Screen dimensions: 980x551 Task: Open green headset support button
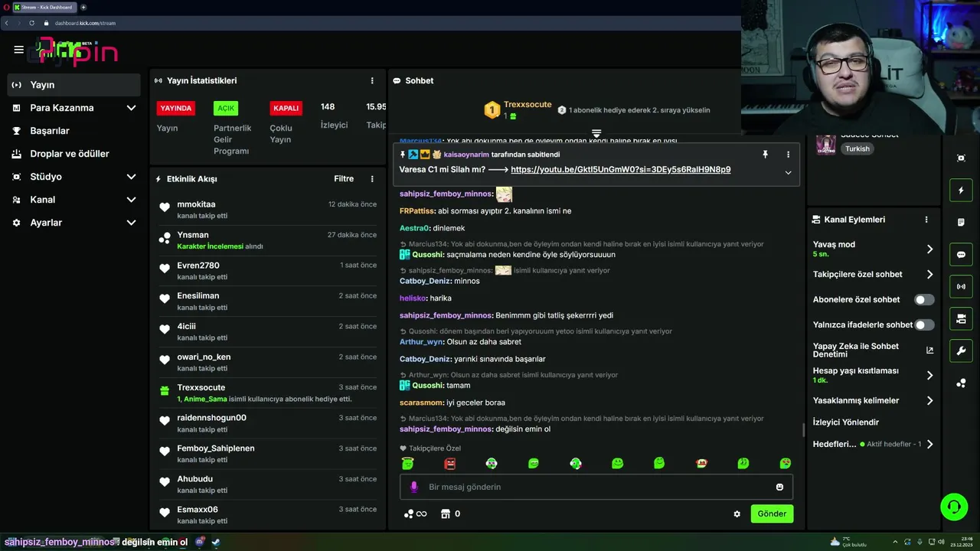(x=954, y=507)
